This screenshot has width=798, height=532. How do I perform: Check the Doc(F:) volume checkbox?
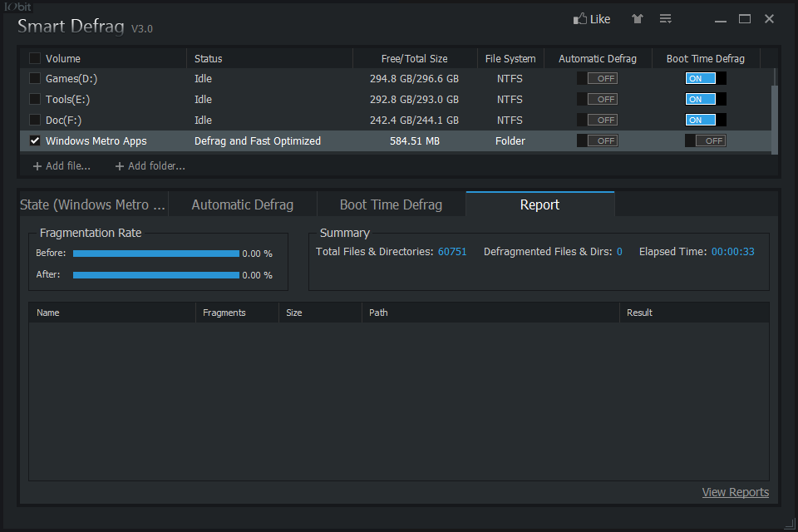pos(35,120)
